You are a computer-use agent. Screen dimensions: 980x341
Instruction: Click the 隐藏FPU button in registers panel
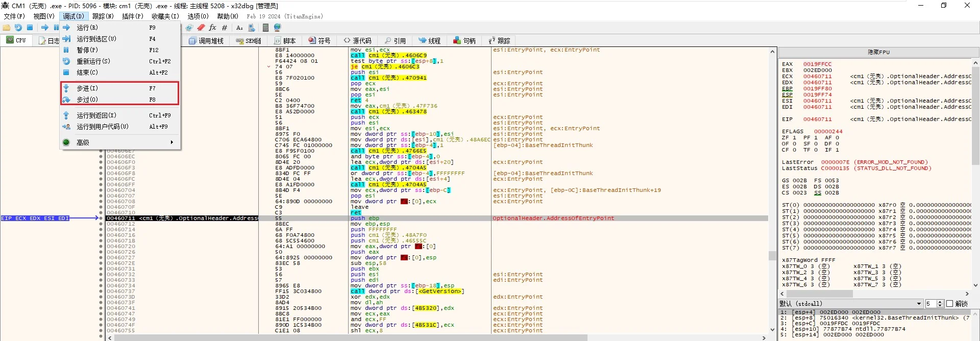point(878,52)
